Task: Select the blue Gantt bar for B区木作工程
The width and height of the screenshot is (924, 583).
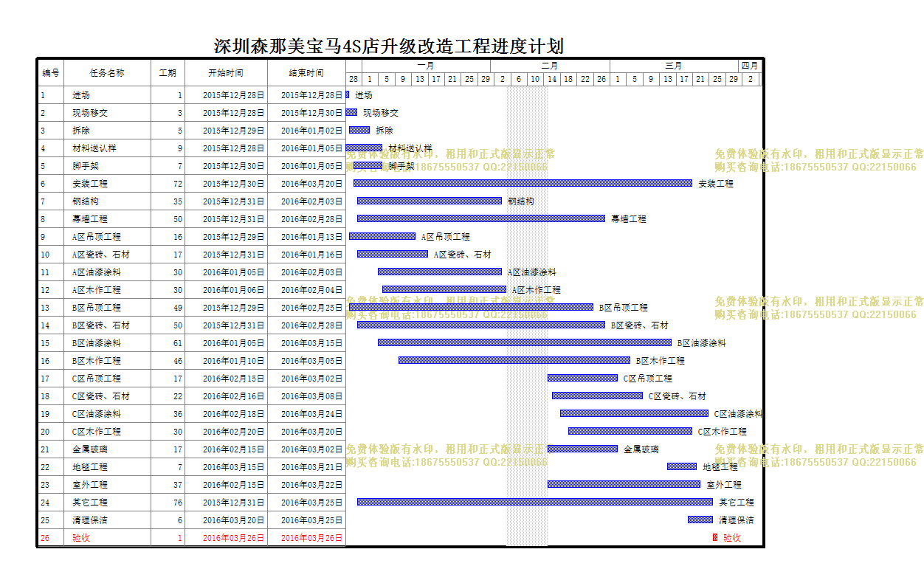Action: pyautogui.click(x=514, y=360)
